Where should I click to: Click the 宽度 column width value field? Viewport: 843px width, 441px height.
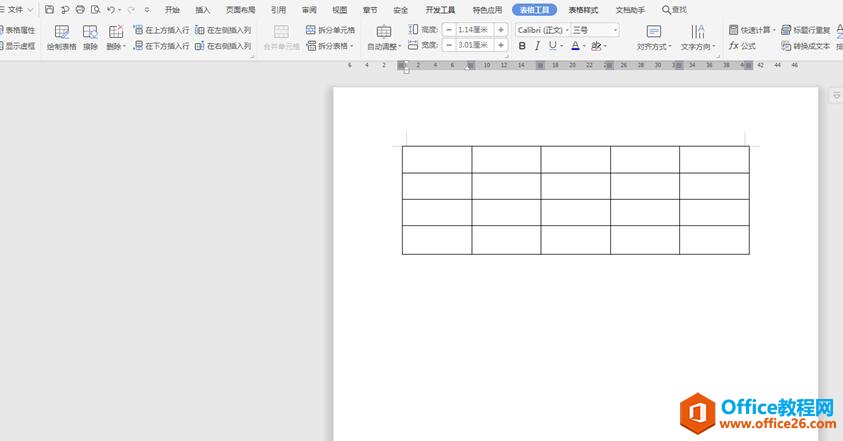coord(475,45)
